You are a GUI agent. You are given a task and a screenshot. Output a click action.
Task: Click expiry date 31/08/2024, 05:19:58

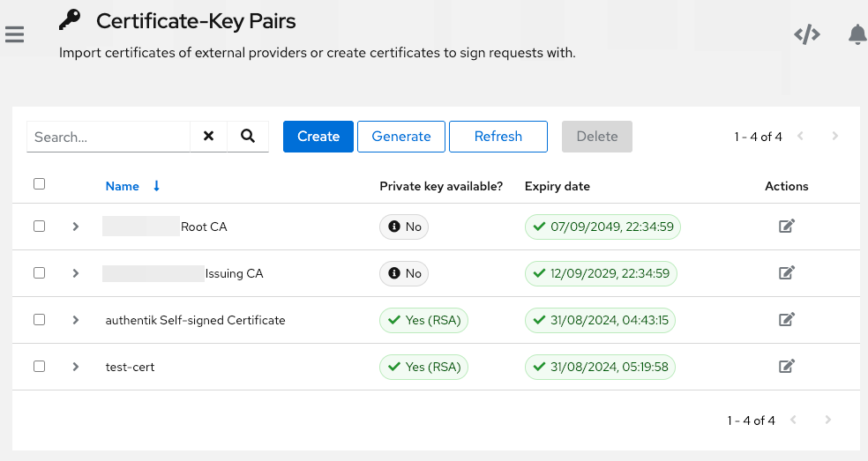click(x=600, y=367)
